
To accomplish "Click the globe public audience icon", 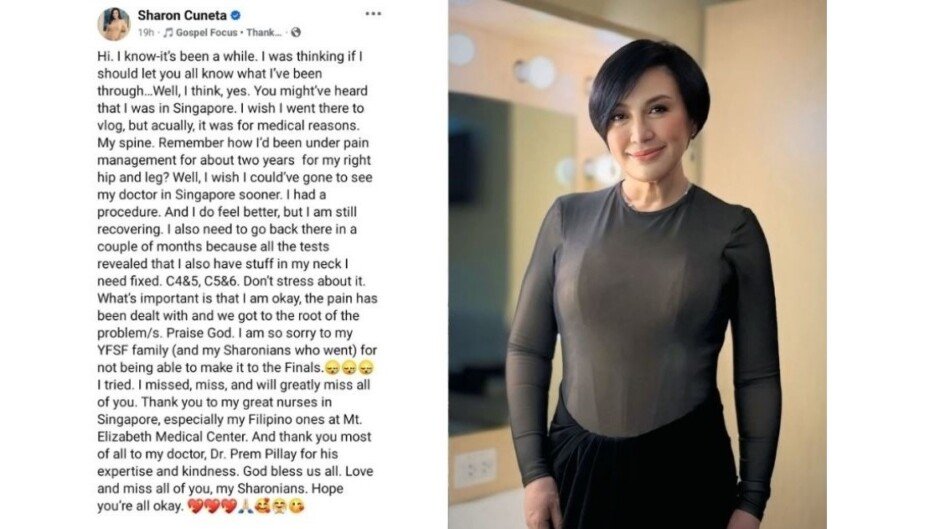I will coord(296,32).
